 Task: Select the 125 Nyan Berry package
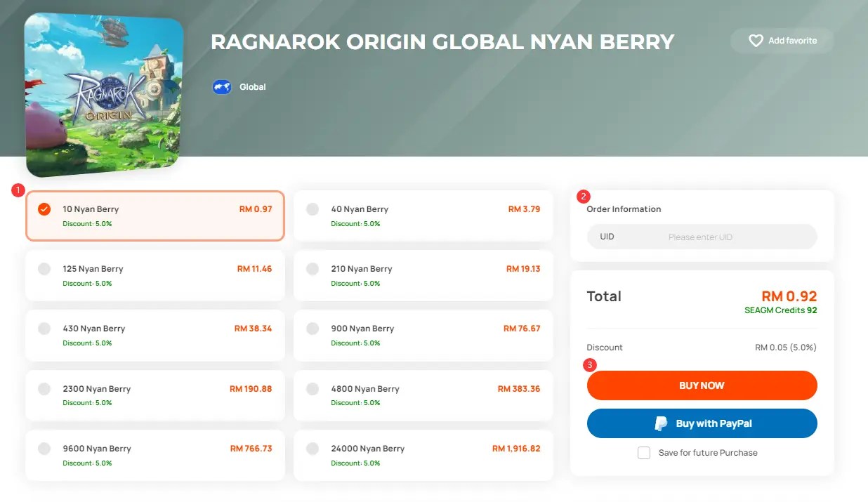[x=155, y=275]
